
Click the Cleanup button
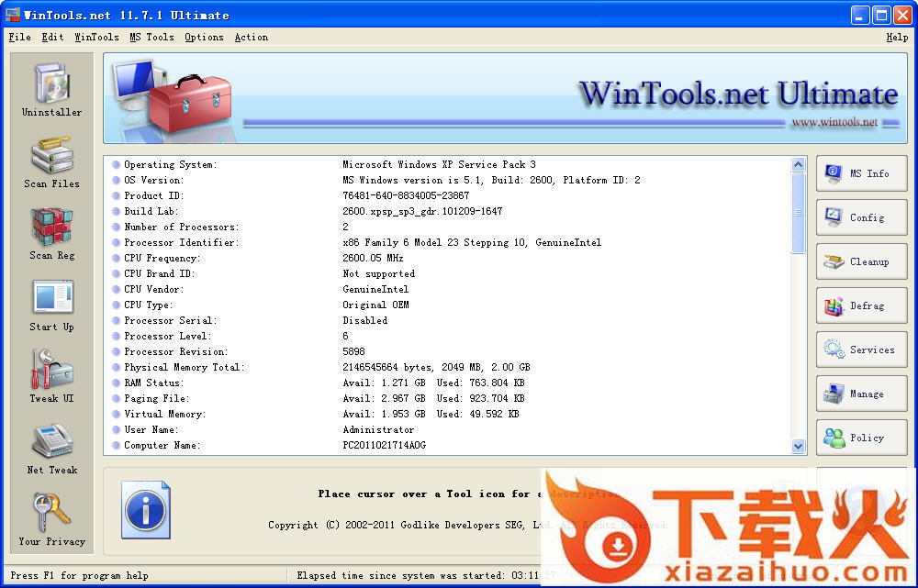pyautogui.click(x=862, y=261)
